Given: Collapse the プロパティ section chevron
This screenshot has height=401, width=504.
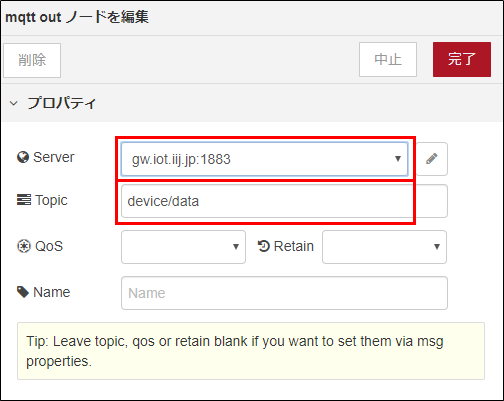Looking at the screenshot, I should coord(14,103).
